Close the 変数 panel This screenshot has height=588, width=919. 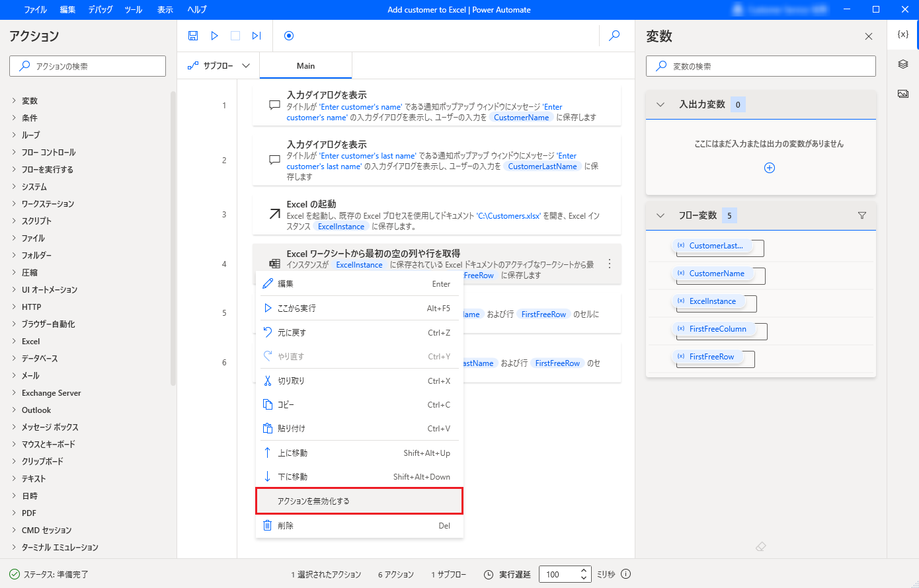click(869, 36)
